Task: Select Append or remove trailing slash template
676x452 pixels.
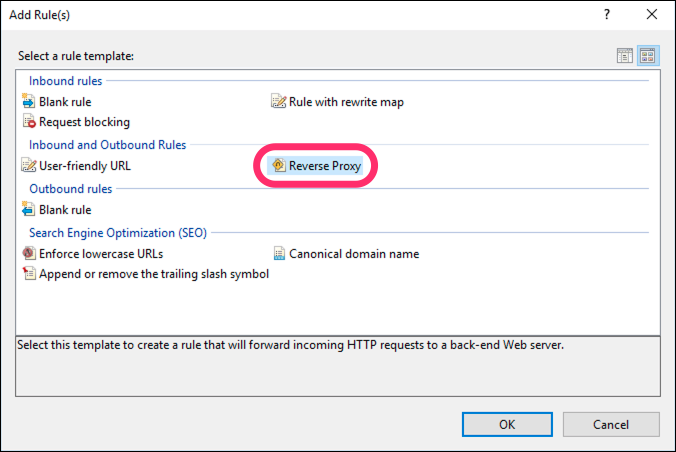Action: (x=153, y=274)
